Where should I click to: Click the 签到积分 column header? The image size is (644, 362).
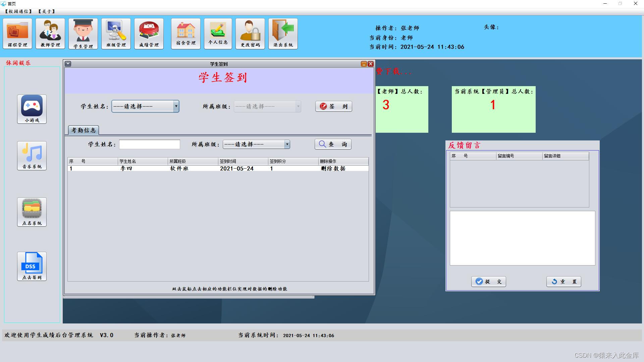click(293, 161)
